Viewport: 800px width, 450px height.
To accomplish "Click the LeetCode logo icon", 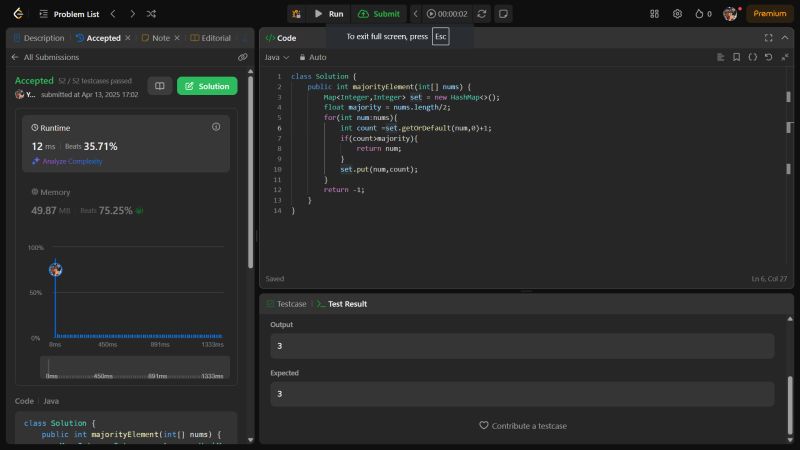I will coord(18,14).
